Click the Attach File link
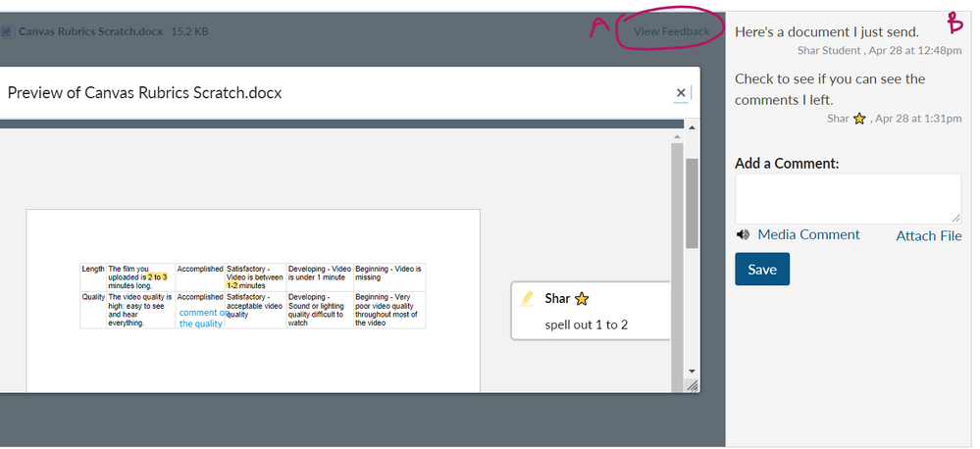Image resolution: width=980 pixels, height=449 pixels. [928, 235]
